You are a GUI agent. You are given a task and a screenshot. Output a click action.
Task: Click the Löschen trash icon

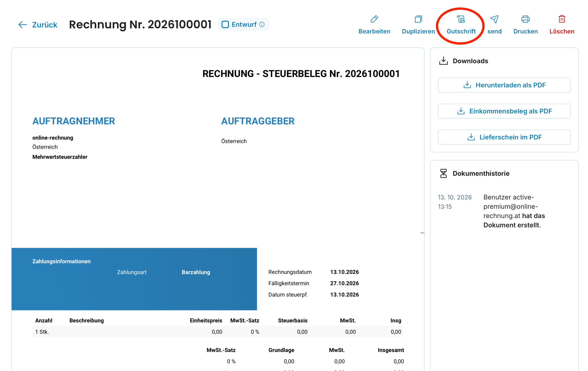[561, 19]
